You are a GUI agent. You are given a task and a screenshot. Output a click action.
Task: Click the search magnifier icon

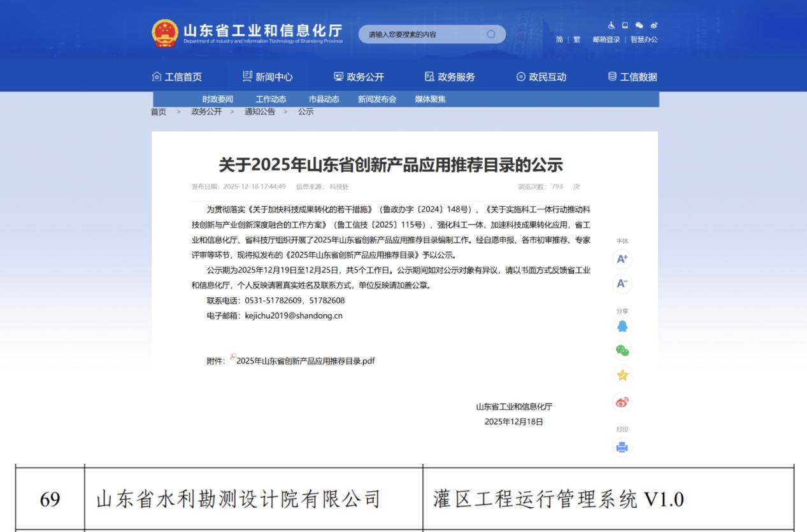point(491,34)
